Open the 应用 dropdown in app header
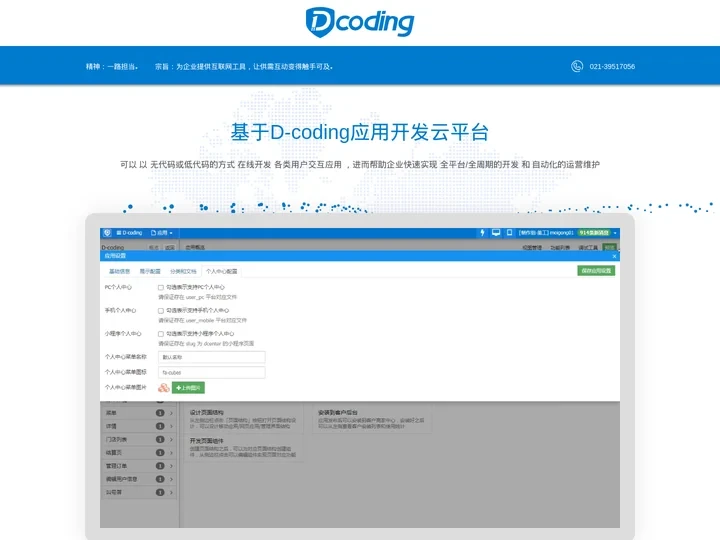 point(162,233)
